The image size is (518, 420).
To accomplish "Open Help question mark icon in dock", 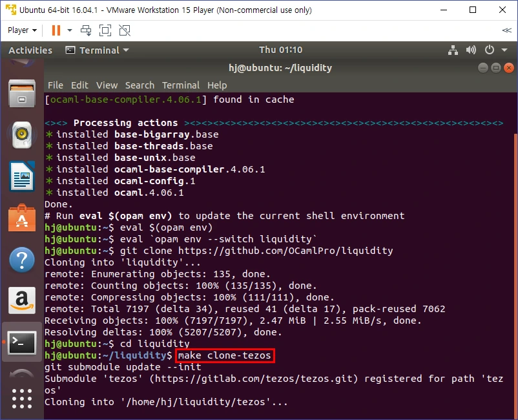I will (x=22, y=259).
